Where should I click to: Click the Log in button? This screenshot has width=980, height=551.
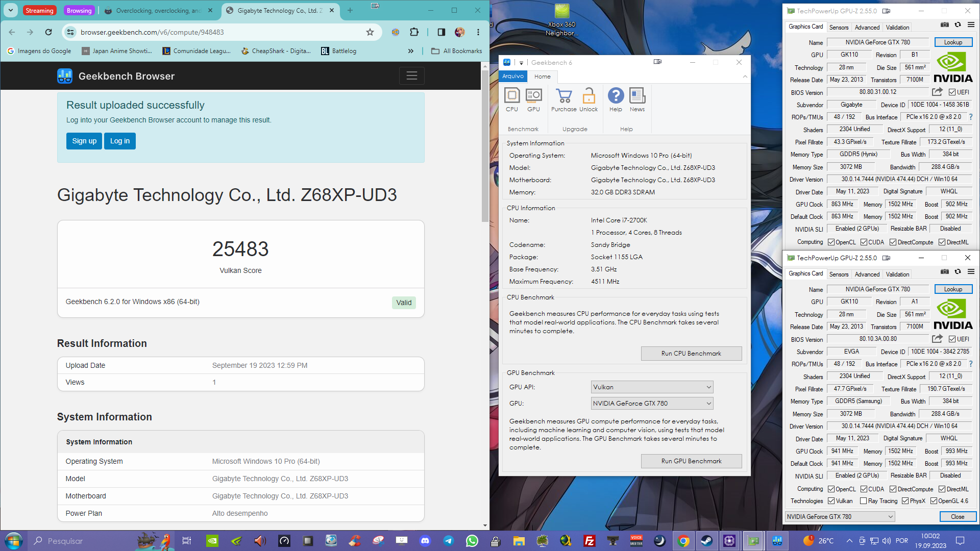tap(120, 141)
